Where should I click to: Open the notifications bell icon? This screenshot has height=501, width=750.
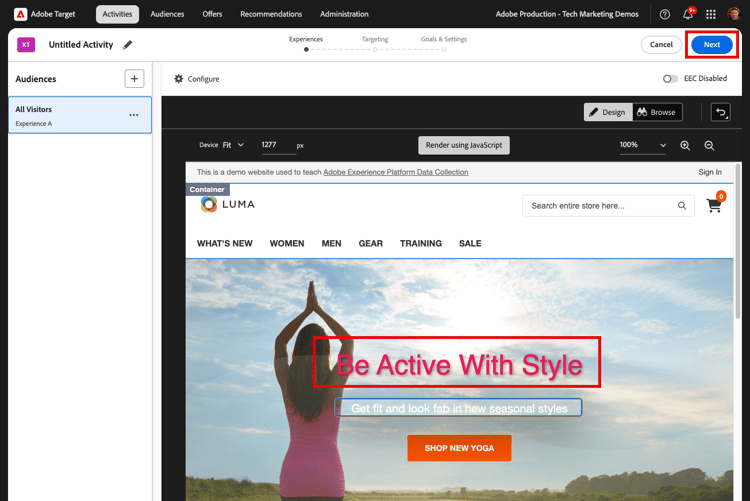pyautogui.click(x=688, y=14)
